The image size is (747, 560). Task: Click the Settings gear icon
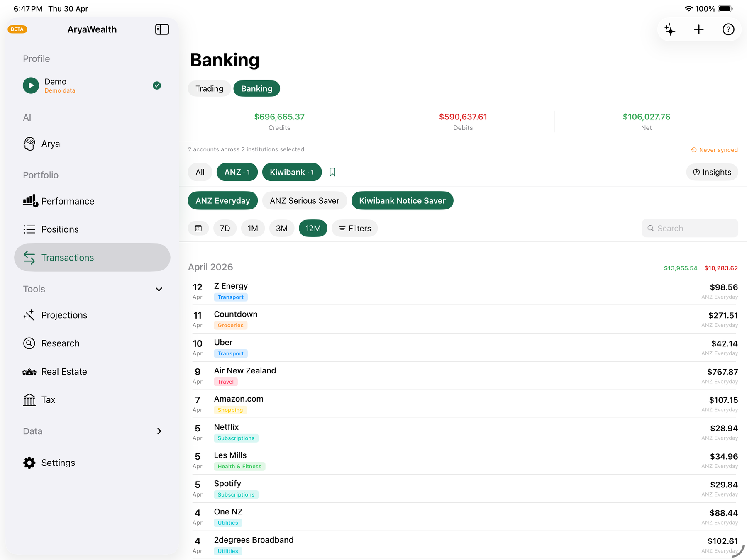[29, 463]
